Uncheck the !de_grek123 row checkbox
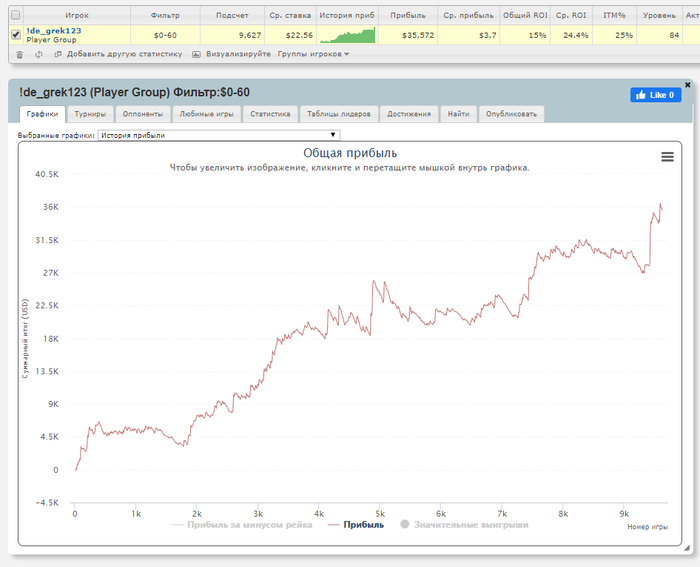Image resolution: width=700 pixels, height=567 pixels. click(16, 34)
